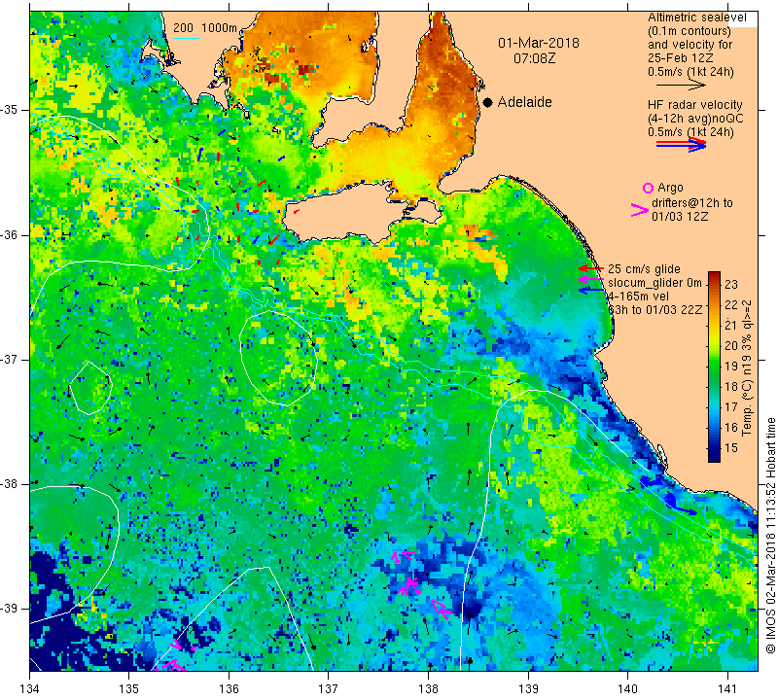Viewport: 778px width, 700px height.
Task: Select the 'drifters@12h to' legend text
Action: tap(691, 203)
